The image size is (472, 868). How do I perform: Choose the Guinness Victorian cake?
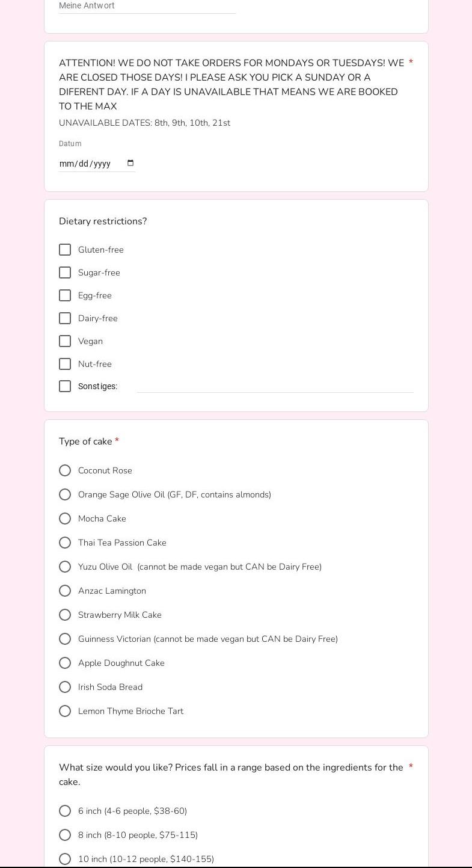coord(65,639)
